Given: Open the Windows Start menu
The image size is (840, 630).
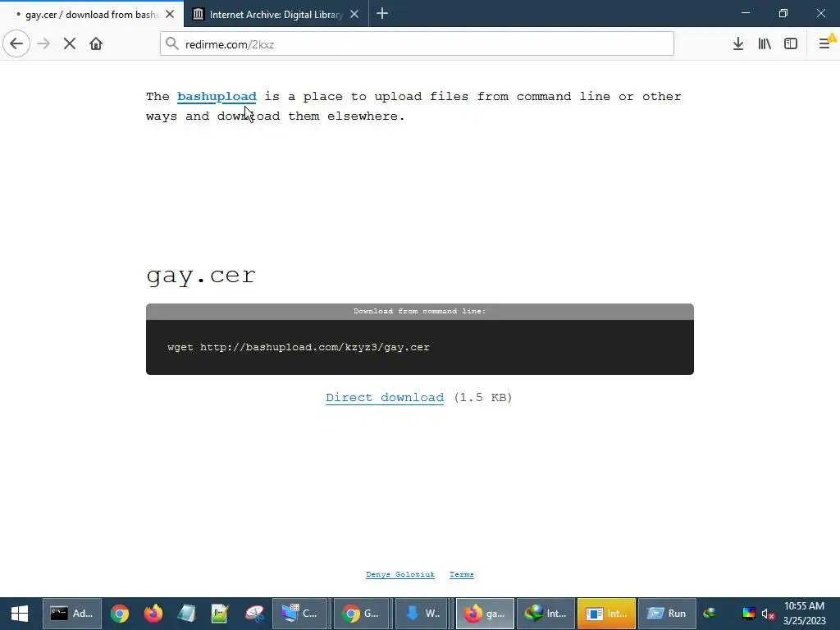Looking at the screenshot, I should [x=20, y=614].
